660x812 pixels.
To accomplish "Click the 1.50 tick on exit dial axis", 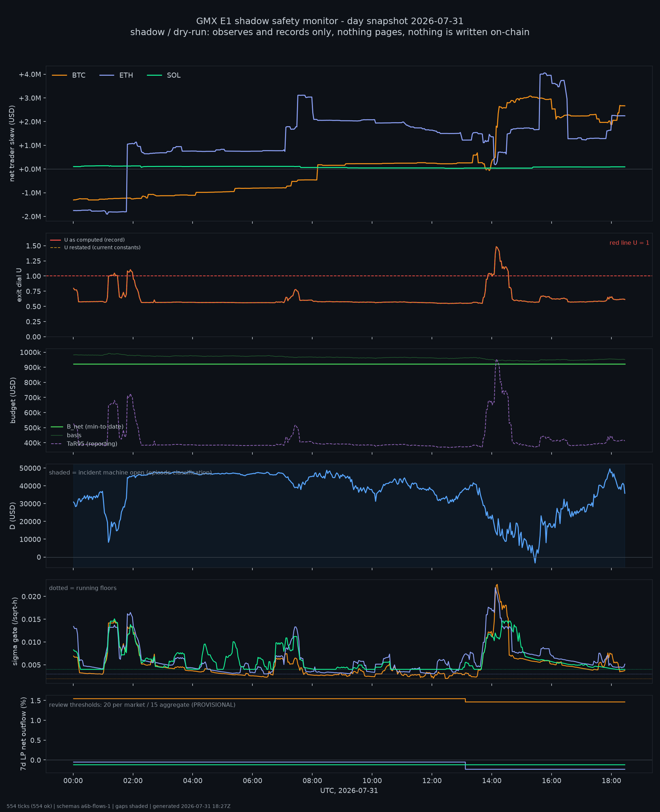I will tap(33, 246).
